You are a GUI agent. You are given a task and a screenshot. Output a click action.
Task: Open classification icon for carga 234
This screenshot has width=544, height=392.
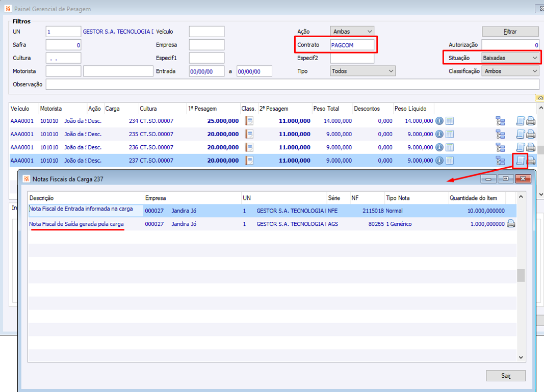[249, 121]
